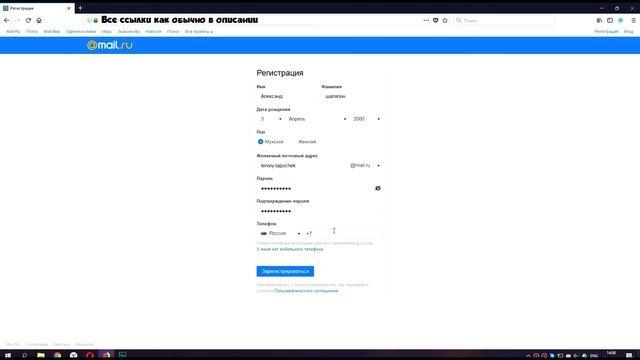Open the Opera icon on the taskbar

point(90,355)
